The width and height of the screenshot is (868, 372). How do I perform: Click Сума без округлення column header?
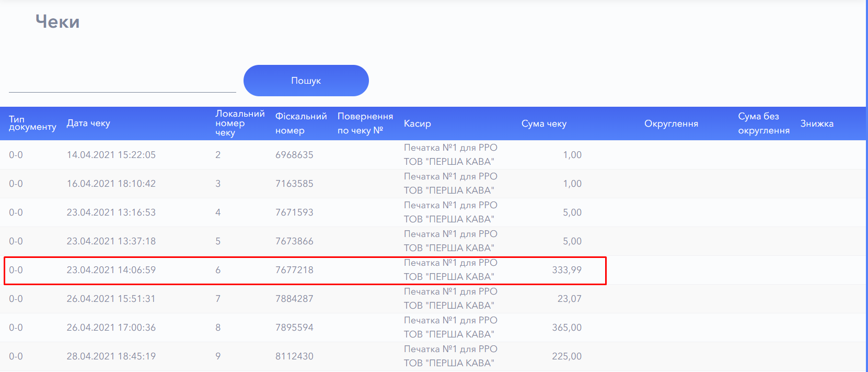763,123
